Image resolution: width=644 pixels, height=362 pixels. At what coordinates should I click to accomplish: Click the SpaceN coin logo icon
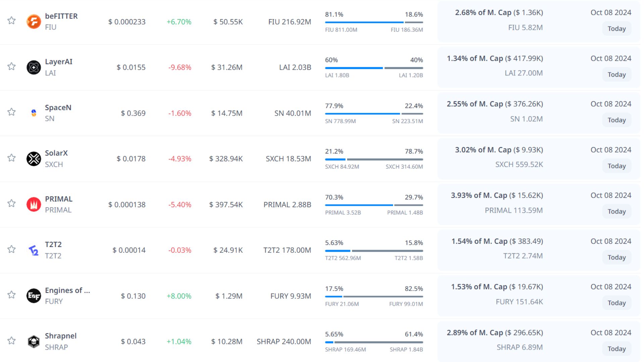(34, 113)
